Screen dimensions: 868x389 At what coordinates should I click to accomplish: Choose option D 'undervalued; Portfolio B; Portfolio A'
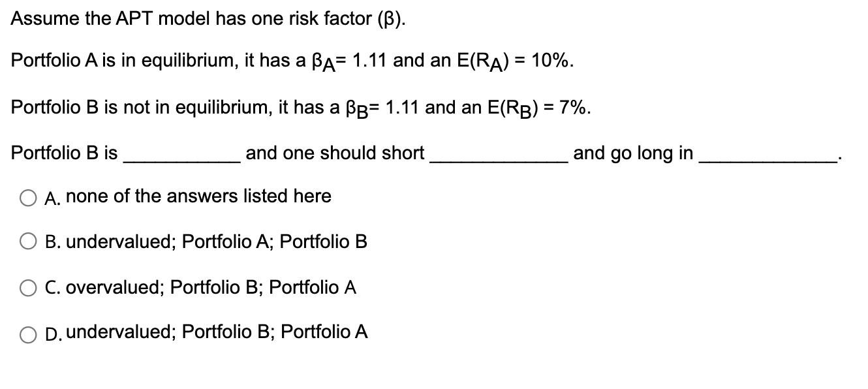(225, 333)
